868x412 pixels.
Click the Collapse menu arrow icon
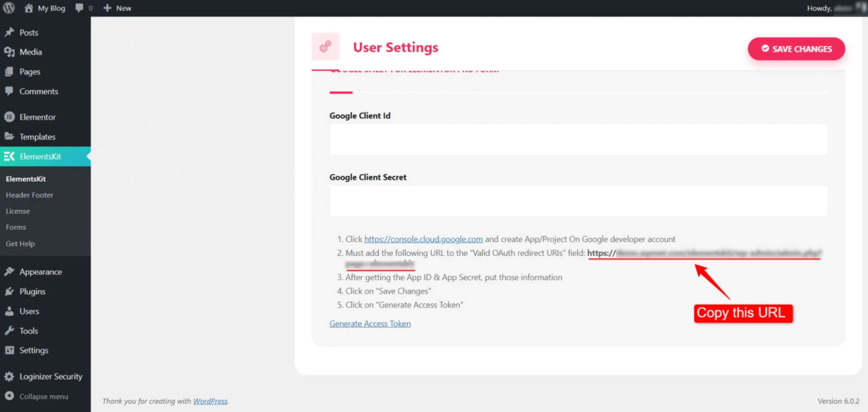(9, 396)
